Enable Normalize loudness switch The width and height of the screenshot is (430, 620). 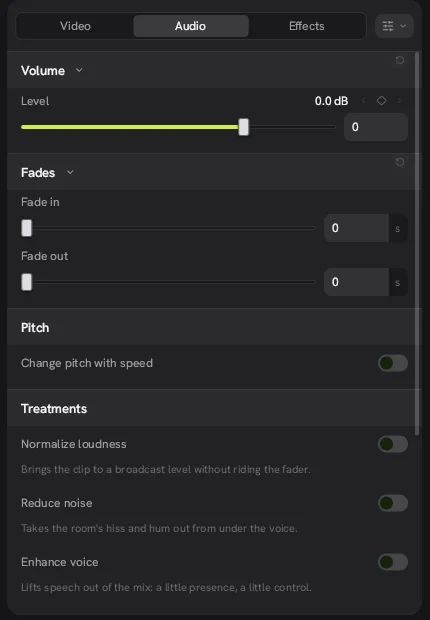coord(393,444)
